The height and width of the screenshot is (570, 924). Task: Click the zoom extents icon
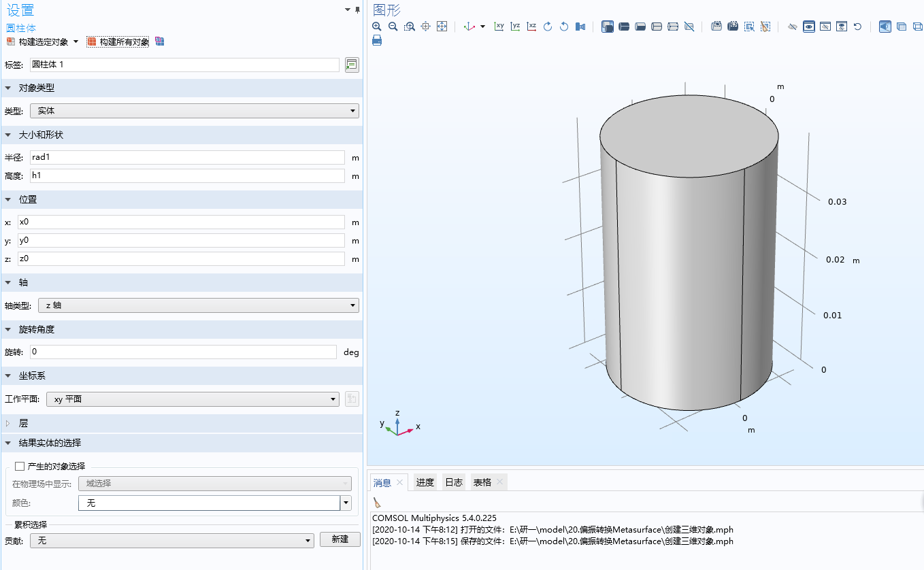tap(442, 27)
